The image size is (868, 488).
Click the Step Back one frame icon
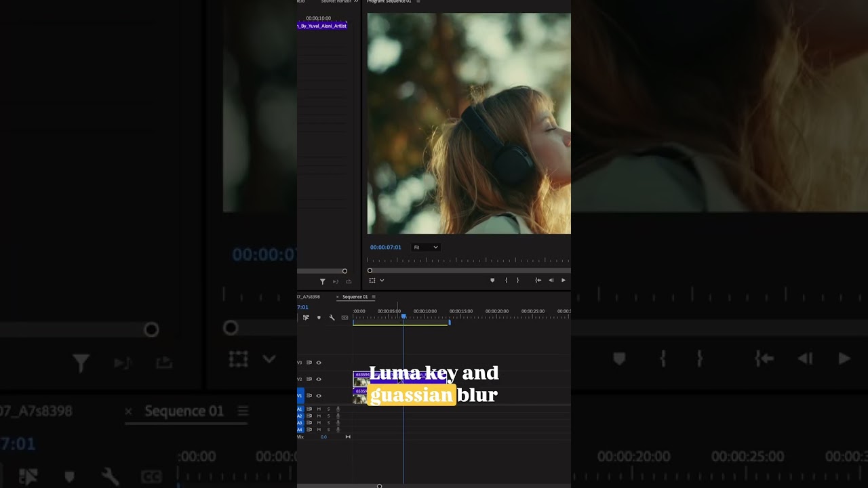coord(551,280)
